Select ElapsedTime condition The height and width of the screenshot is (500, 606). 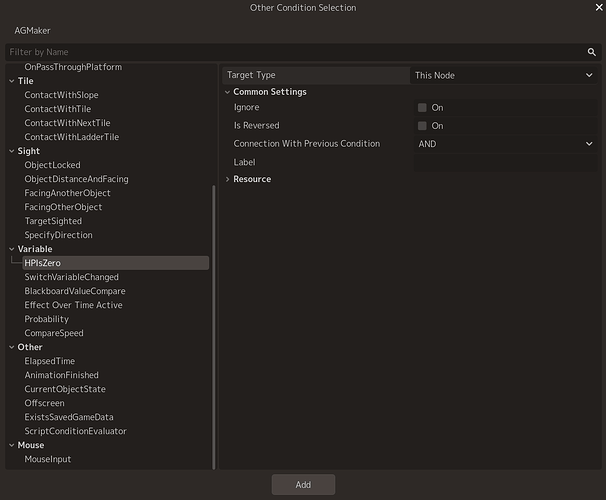tap(50, 361)
